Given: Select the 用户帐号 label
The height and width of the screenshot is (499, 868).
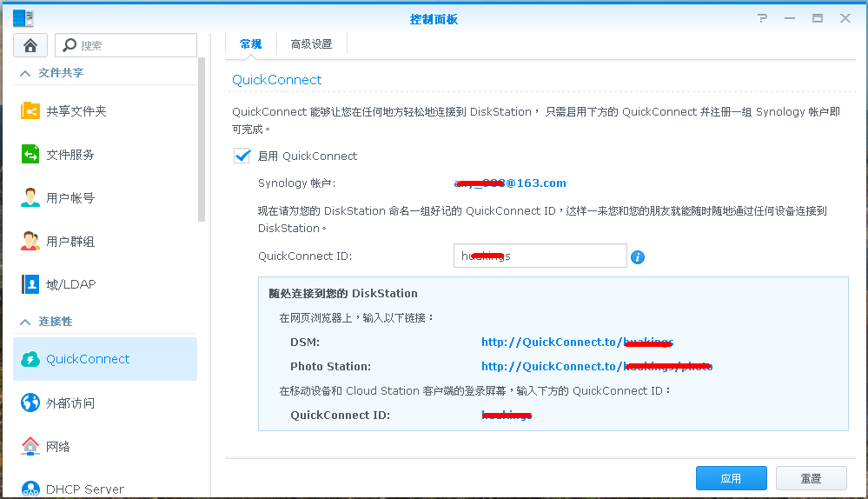Looking at the screenshot, I should 70,197.
